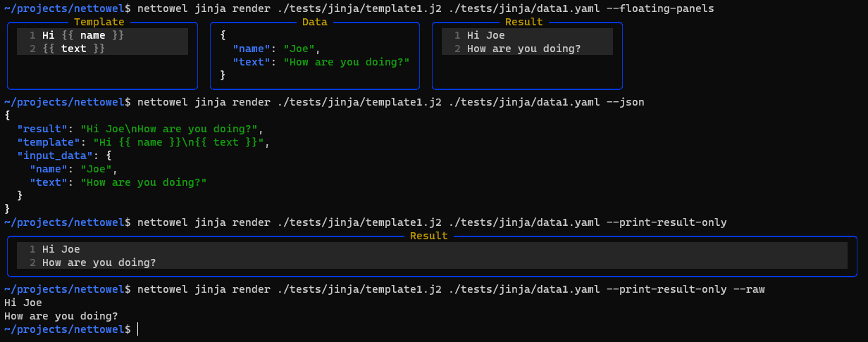Click the "result" key in JSON output
This screenshot has width=868, height=342.
(43, 129)
